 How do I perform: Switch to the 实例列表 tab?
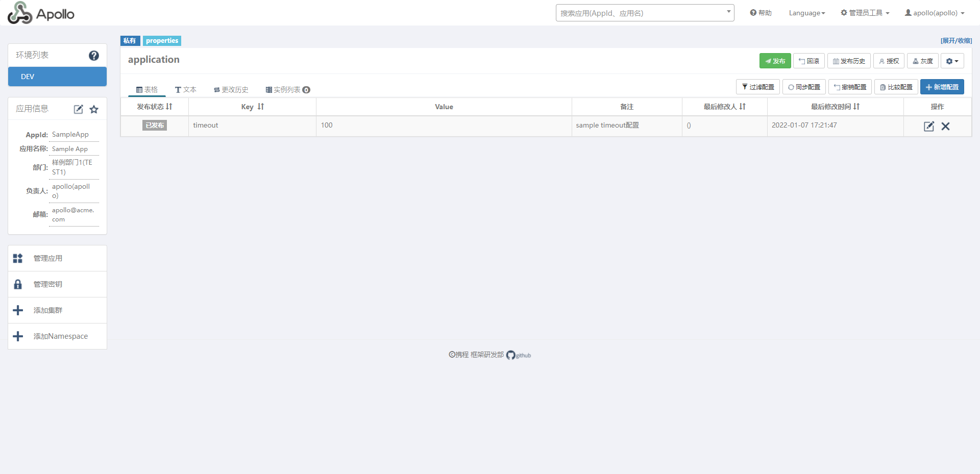[288, 90]
